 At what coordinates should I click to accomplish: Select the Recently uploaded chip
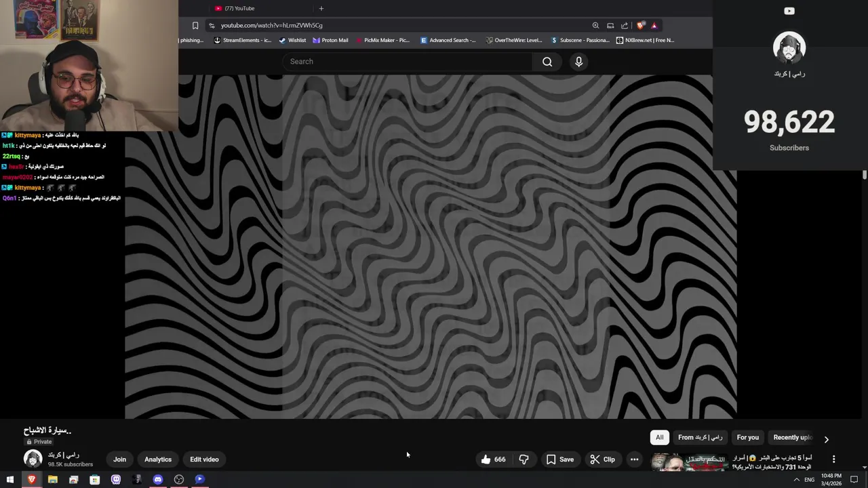point(792,437)
